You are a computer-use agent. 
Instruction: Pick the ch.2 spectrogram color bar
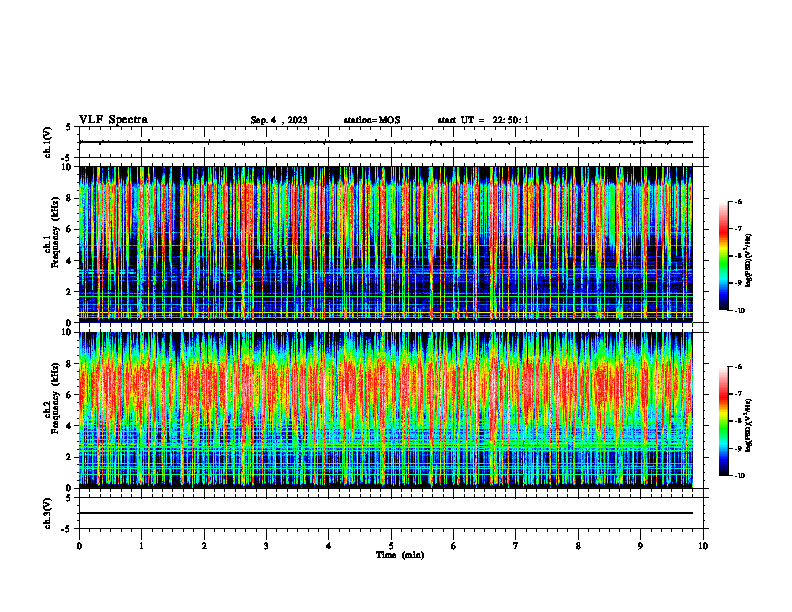723,421
